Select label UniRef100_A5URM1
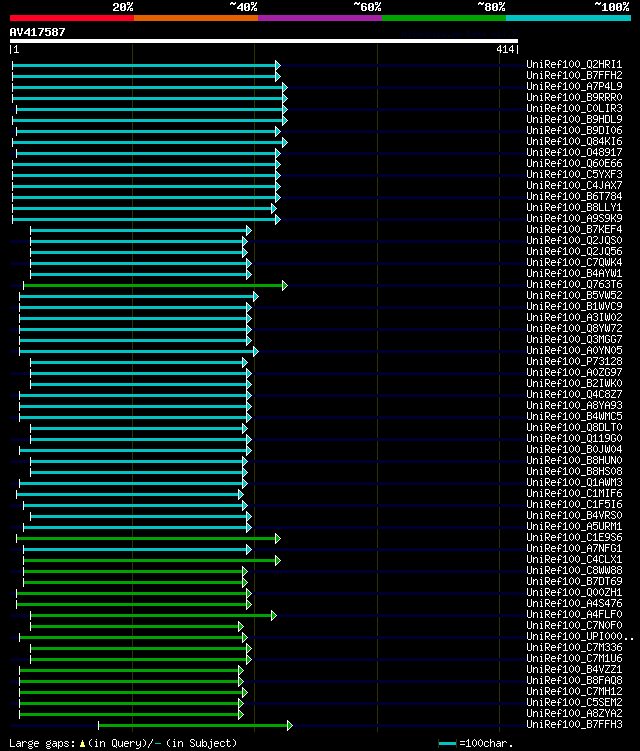Screen dimensions: 640x751 point(574,527)
